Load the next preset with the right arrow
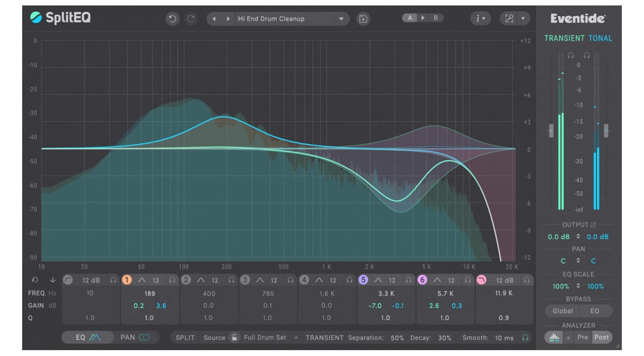This screenshot has width=644, height=356. [228, 19]
